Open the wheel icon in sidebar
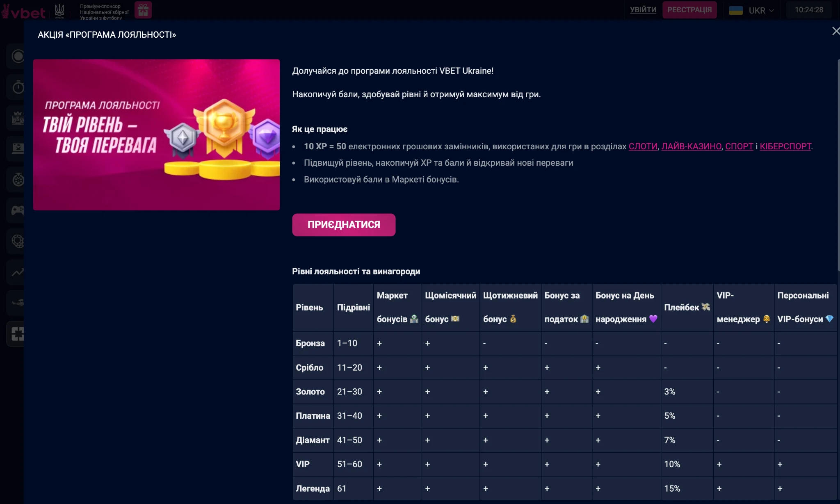The height and width of the screenshot is (504, 840). pos(18,179)
